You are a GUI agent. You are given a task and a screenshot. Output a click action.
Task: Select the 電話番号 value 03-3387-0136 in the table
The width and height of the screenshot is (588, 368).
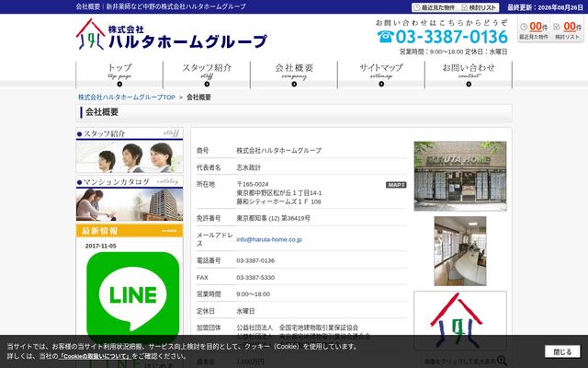255,260
